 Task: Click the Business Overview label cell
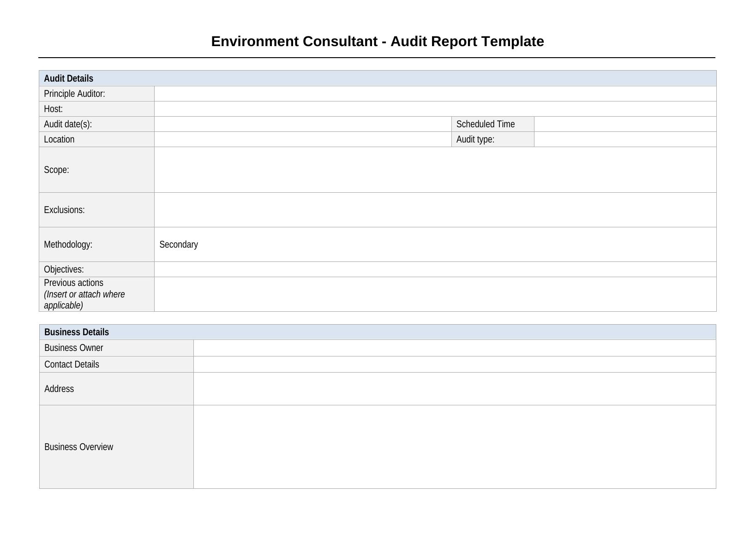click(x=79, y=447)
